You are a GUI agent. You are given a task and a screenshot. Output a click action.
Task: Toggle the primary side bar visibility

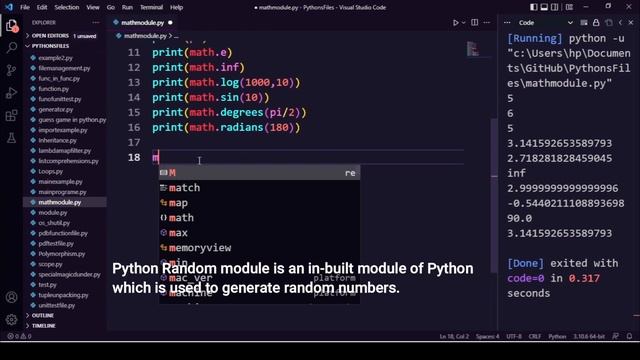coord(533,7)
